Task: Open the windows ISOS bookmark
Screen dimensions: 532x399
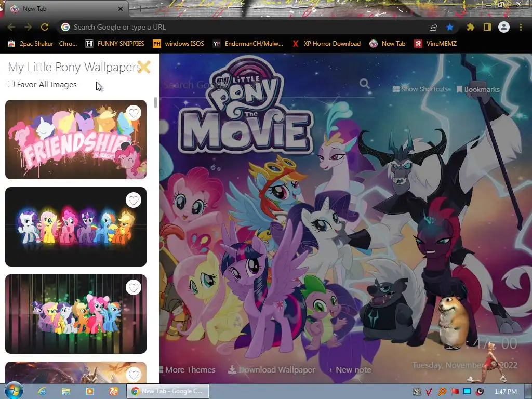Action: click(179, 44)
